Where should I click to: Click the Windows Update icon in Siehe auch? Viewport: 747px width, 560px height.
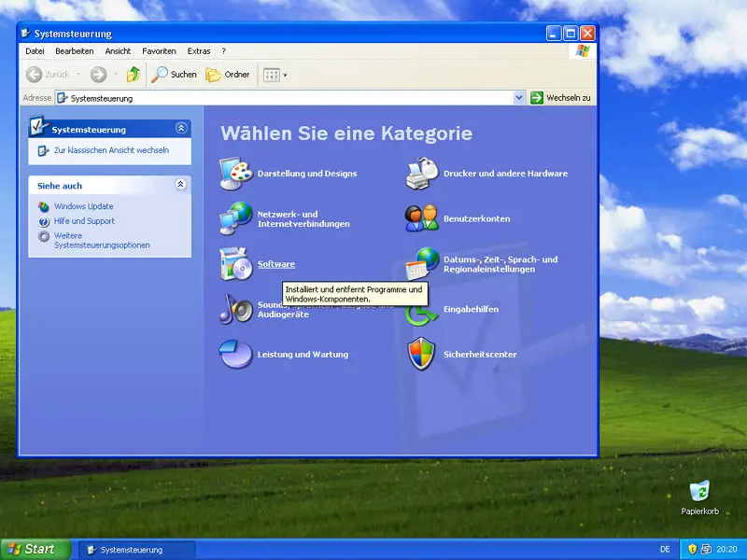[44, 206]
